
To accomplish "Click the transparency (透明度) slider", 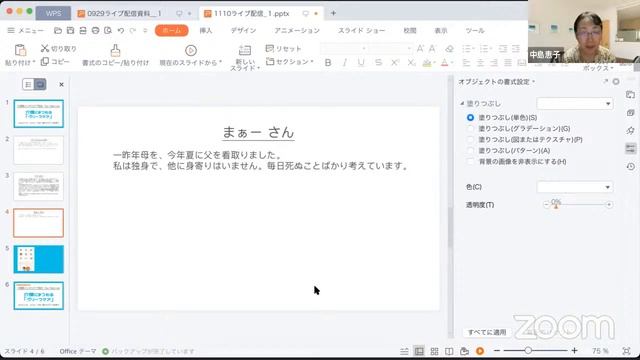I will tap(578, 204).
